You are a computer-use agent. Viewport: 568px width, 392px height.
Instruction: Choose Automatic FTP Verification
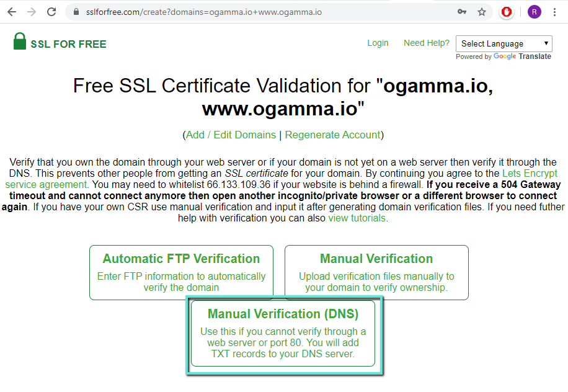(x=181, y=272)
